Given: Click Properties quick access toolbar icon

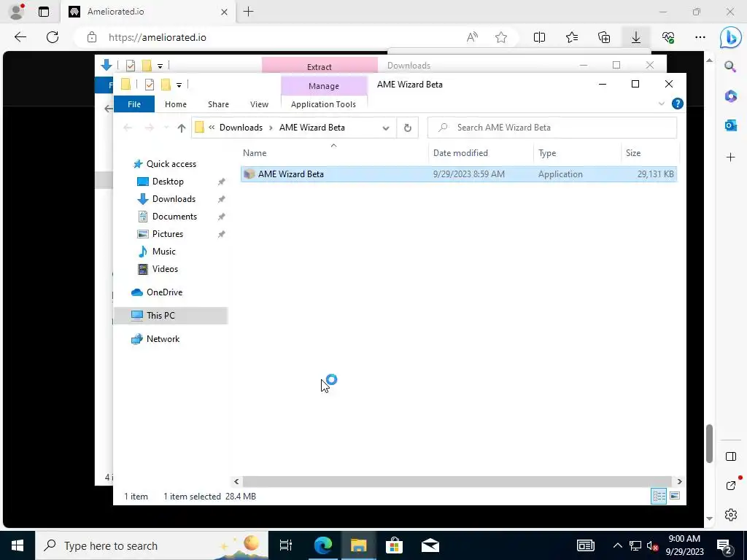Looking at the screenshot, I should click(149, 85).
